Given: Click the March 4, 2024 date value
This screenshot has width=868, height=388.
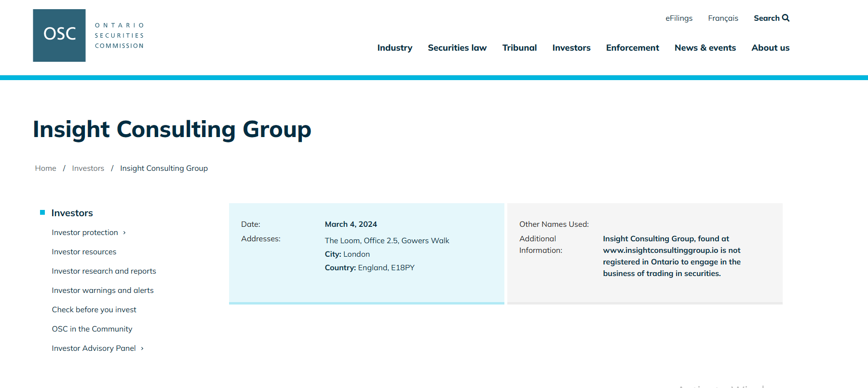Looking at the screenshot, I should [x=351, y=224].
